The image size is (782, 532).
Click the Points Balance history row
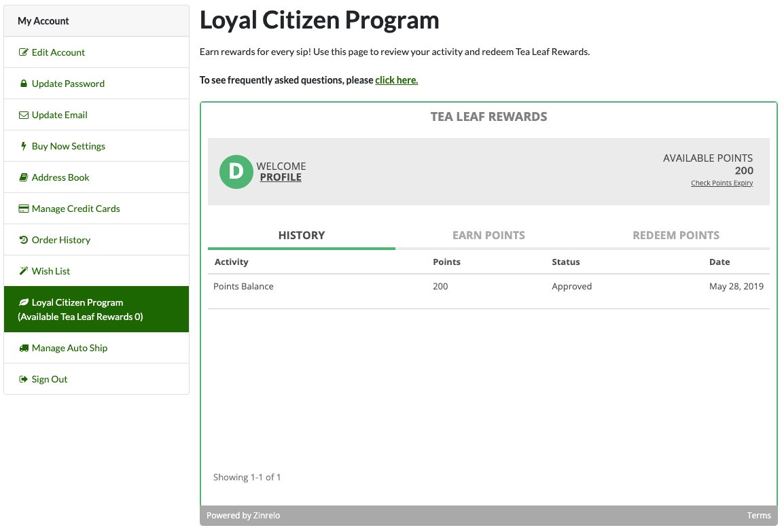coord(488,287)
